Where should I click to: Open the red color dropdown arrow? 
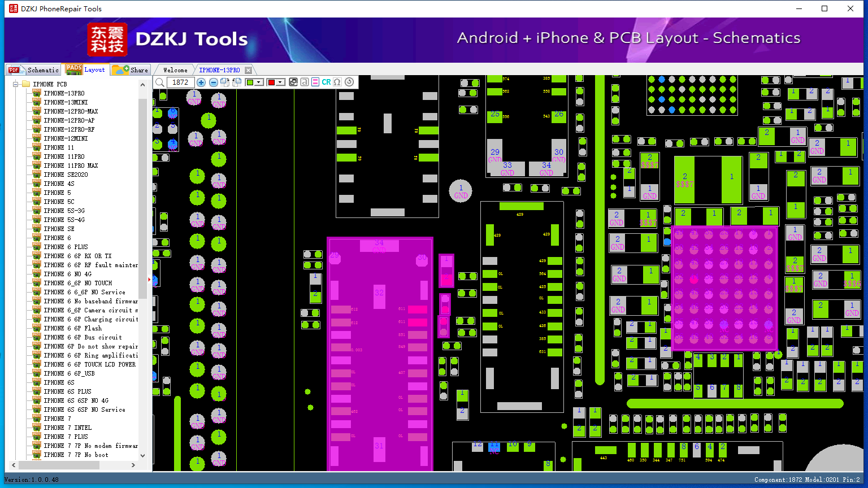(281, 82)
